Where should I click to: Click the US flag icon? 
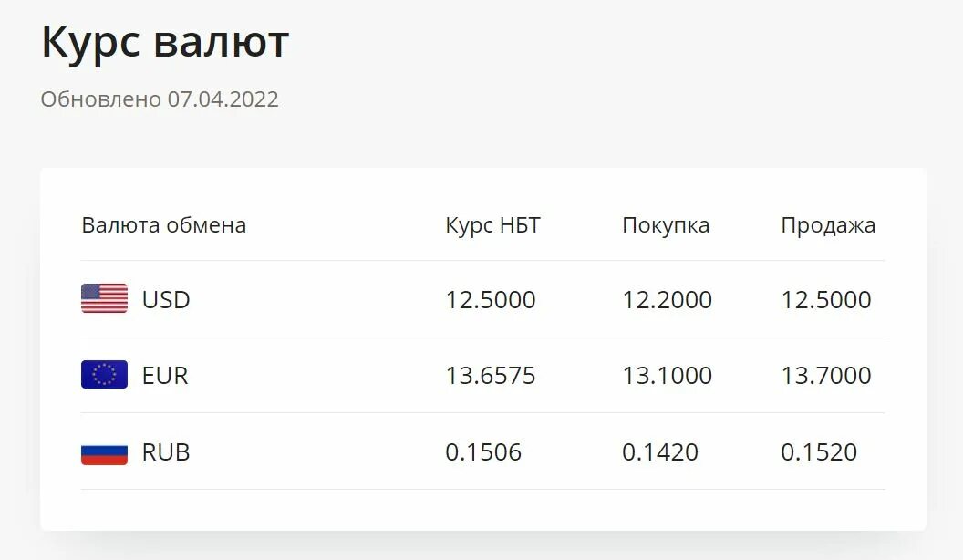click(104, 299)
